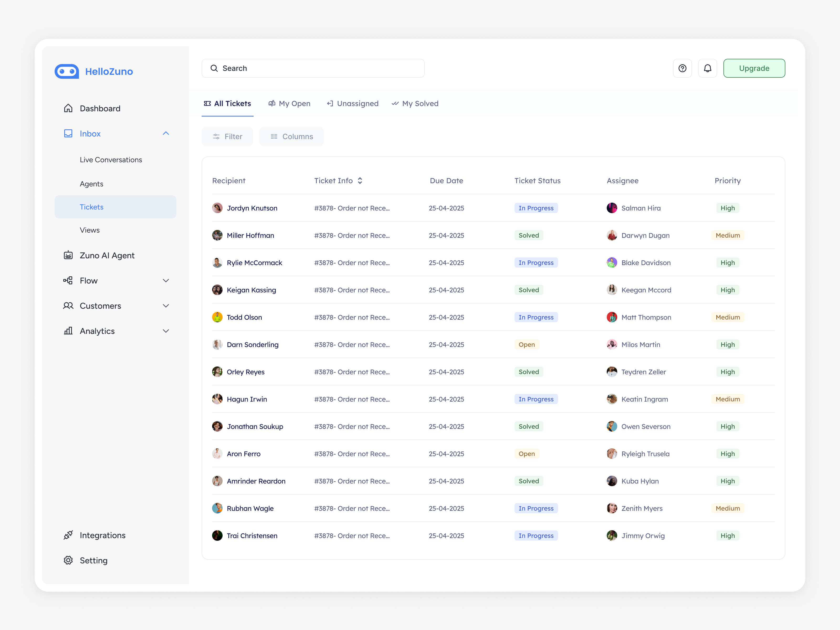The width and height of the screenshot is (840, 630).
Task: Open the Filter options button
Action: (x=227, y=136)
